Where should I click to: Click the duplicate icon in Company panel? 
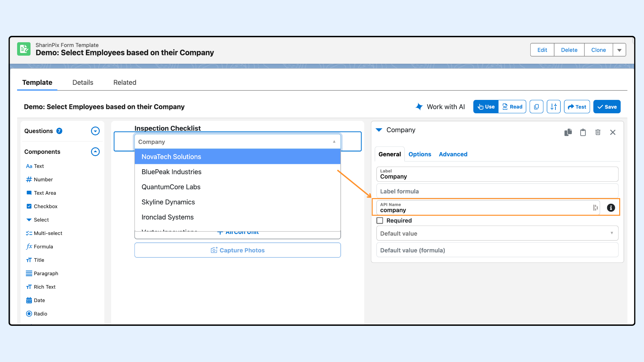(x=568, y=132)
